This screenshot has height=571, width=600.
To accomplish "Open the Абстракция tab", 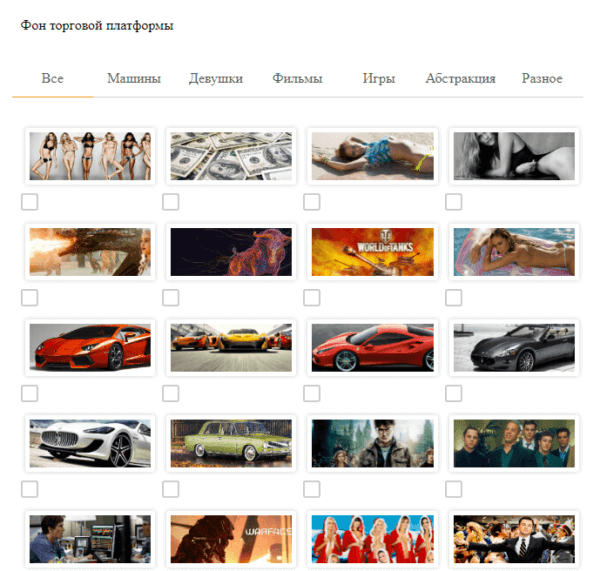I will (x=460, y=79).
